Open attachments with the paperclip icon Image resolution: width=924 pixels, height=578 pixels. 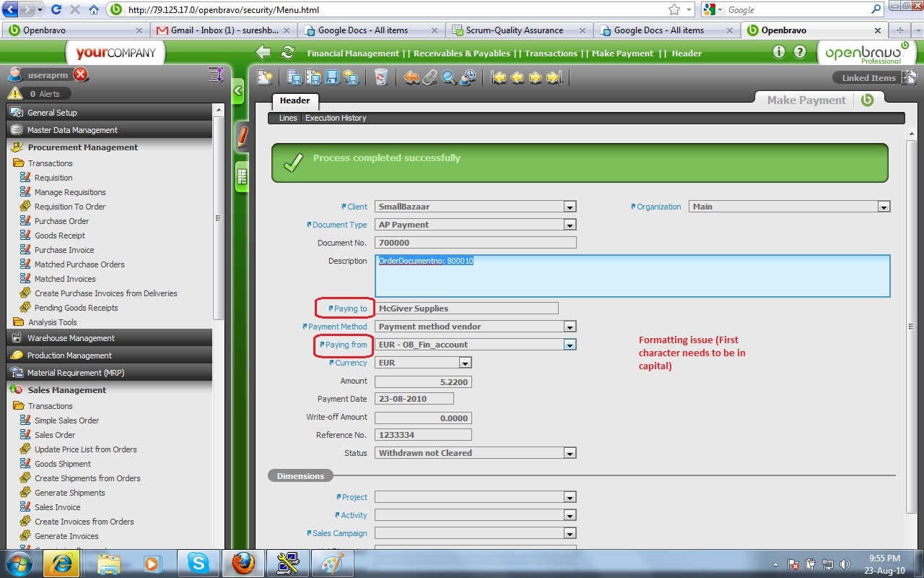pos(430,77)
